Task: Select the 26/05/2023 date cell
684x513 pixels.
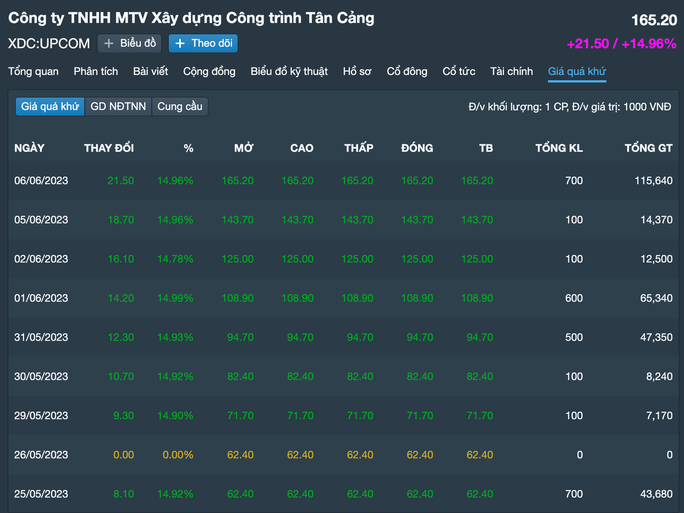Action: (x=41, y=455)
